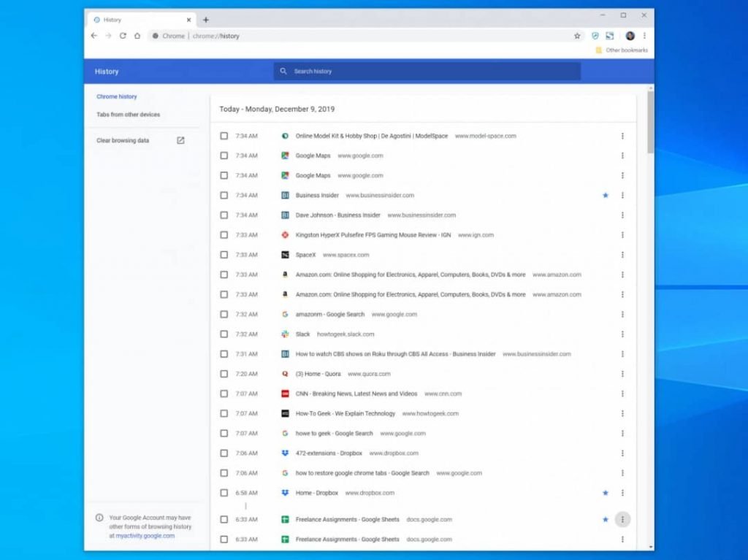Select the Slack history entry checkbox
The image size is (748, 560).
[x=224, y=334]
